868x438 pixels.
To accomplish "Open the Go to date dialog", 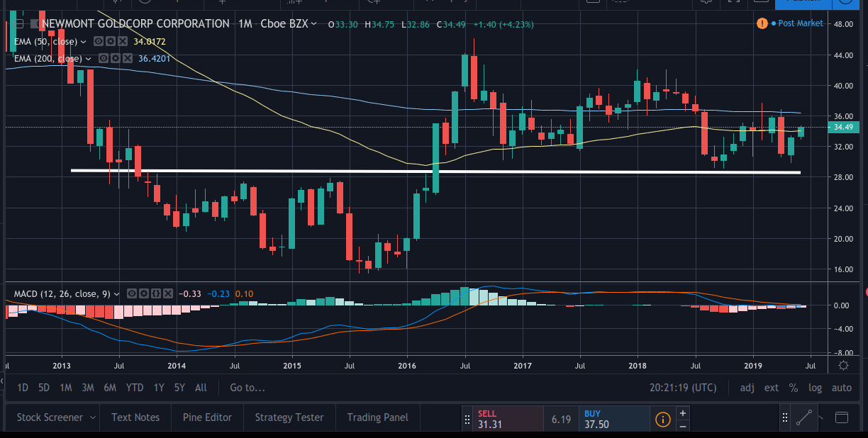I will [x=247, y=388].
